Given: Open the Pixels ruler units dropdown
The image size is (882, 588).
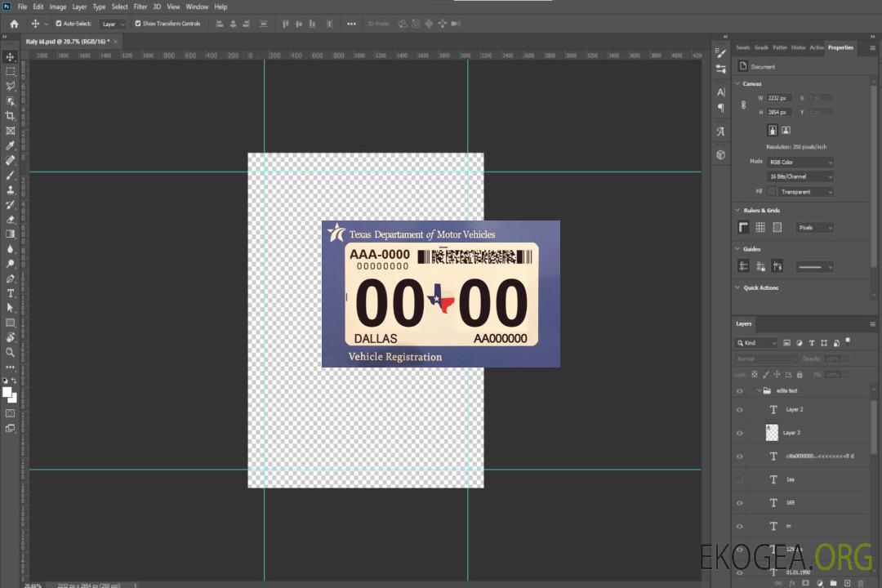Looking at the screenshot, I should 814,228.
